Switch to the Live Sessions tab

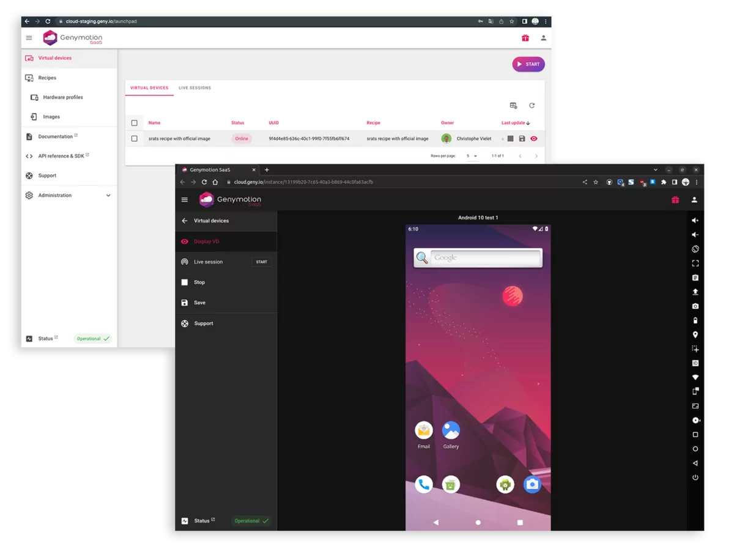[x=195, y=88]
